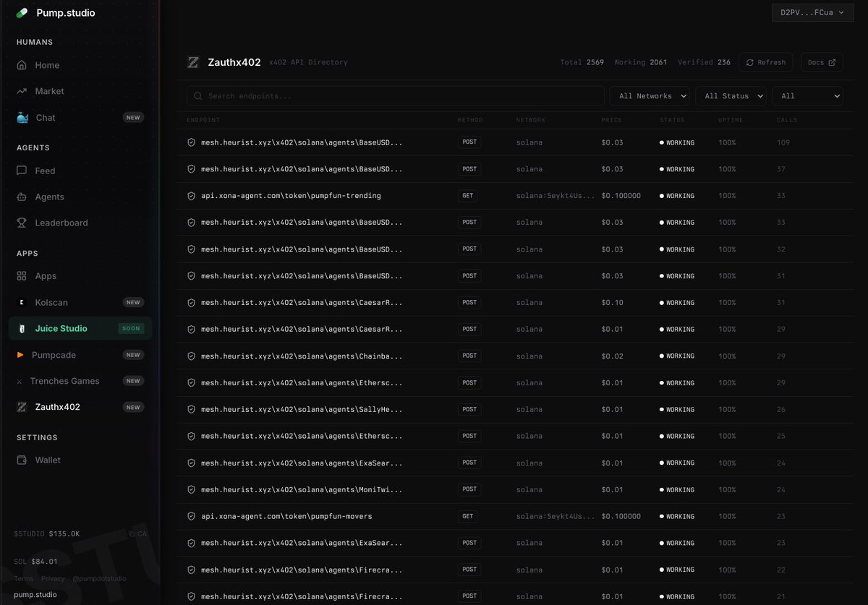This screenshot has height=605, width=868.
Task: Open the Docs external link button
Action: click(822, 62)
